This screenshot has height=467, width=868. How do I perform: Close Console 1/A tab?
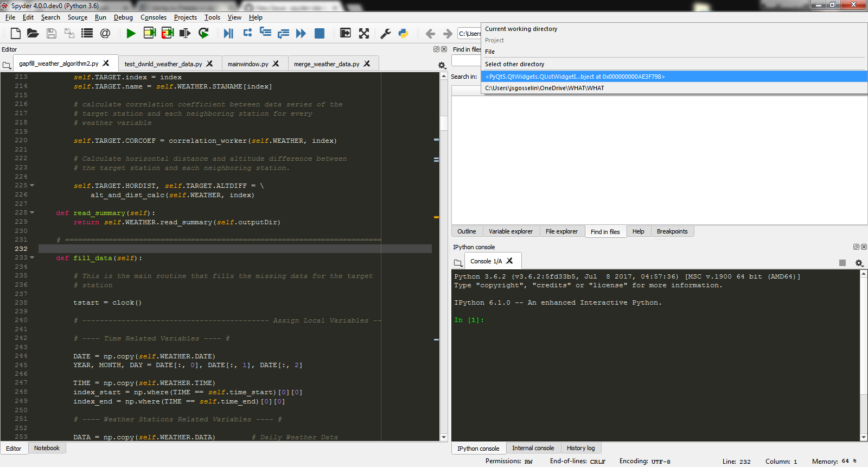[509, 261]
